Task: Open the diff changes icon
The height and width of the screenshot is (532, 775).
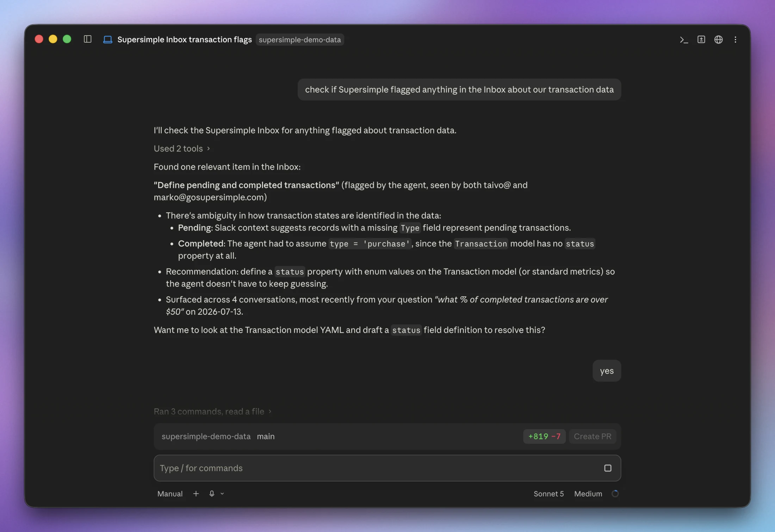Action: coord(701,39)
